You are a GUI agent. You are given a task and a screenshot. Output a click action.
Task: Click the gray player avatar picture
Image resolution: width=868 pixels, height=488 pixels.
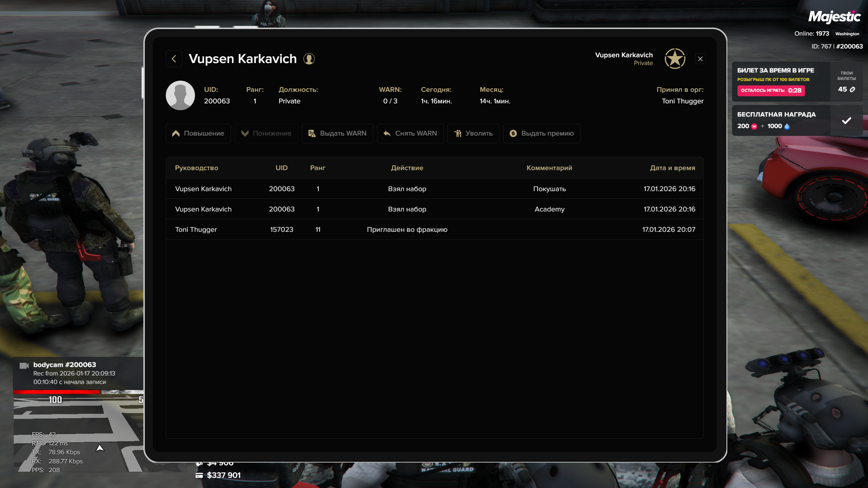click(x=180, y=95)
